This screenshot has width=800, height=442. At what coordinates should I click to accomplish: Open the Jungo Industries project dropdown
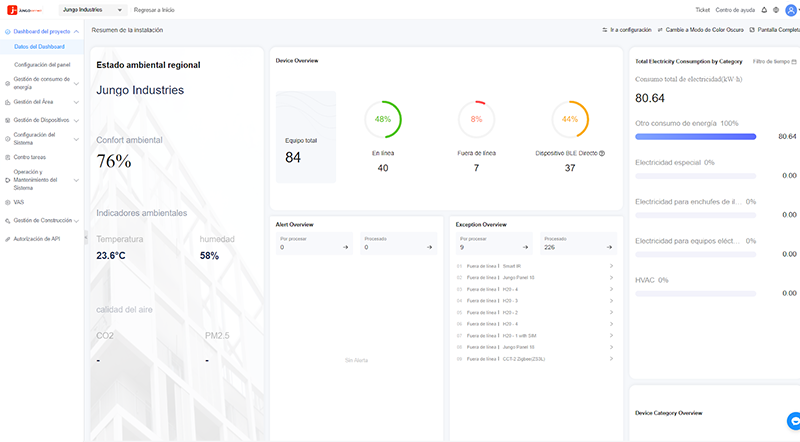pos(93,10)
